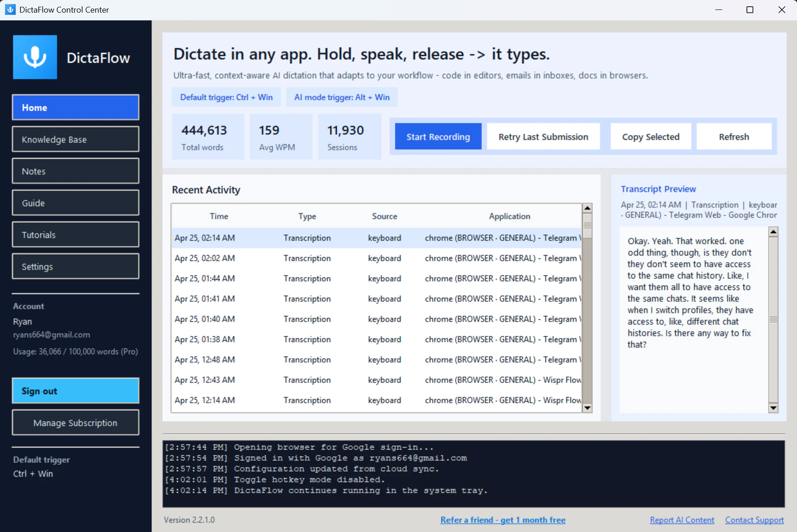Open the Tutorials page
Screen dimensions: 797x532
(x=76, y=234)
